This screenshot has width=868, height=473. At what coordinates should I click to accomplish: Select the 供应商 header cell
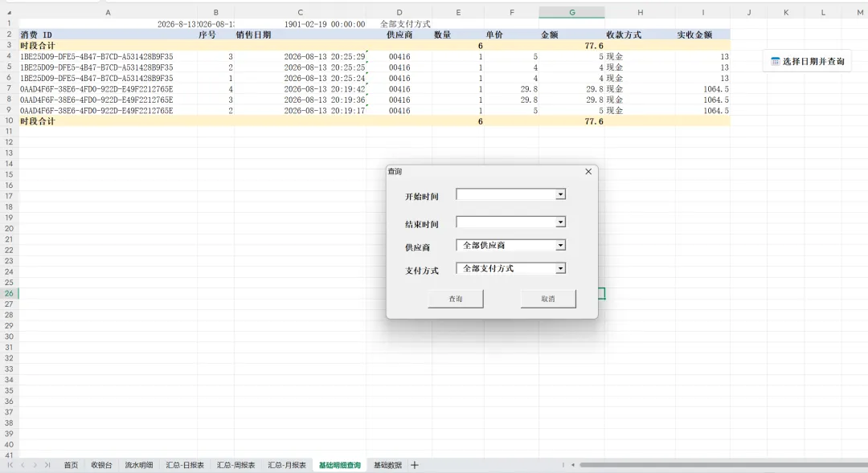pyautogui.click(x=399, y=35)
